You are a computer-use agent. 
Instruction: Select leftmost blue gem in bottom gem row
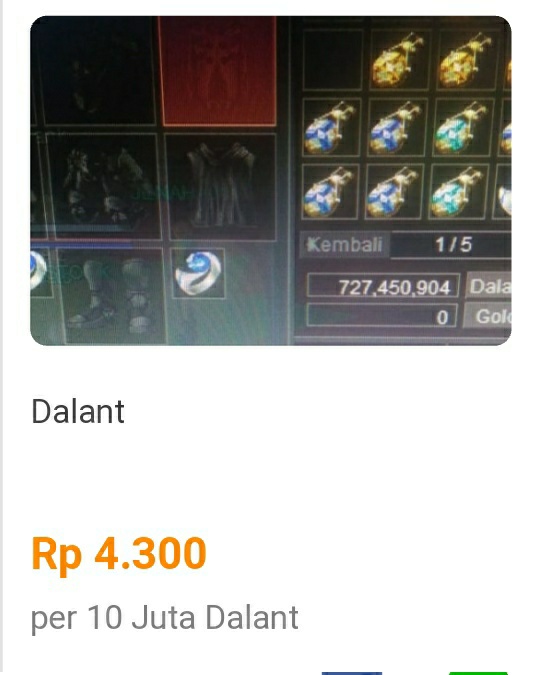pyautogui.click(x=329, y=192)
